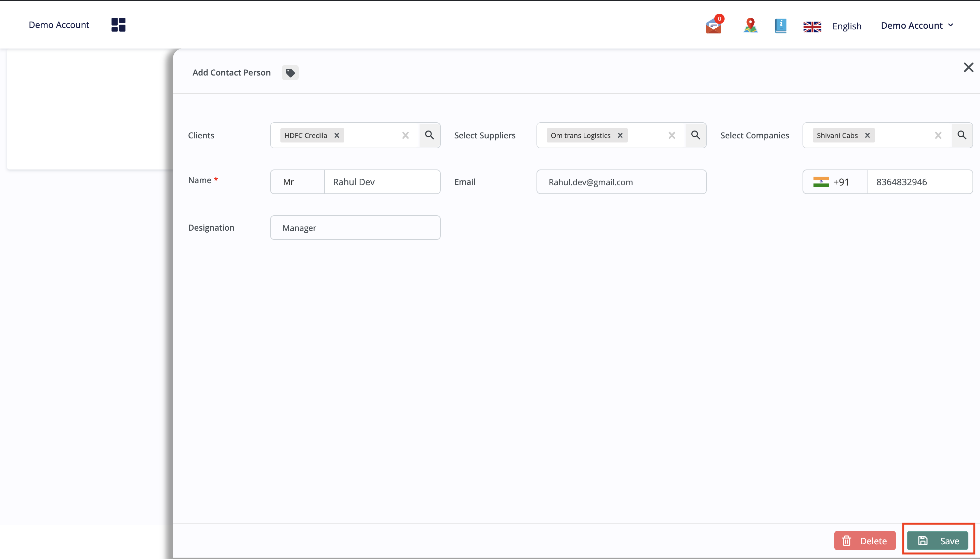
Task: Click the map location pin icon
Action: click(750, 25)
